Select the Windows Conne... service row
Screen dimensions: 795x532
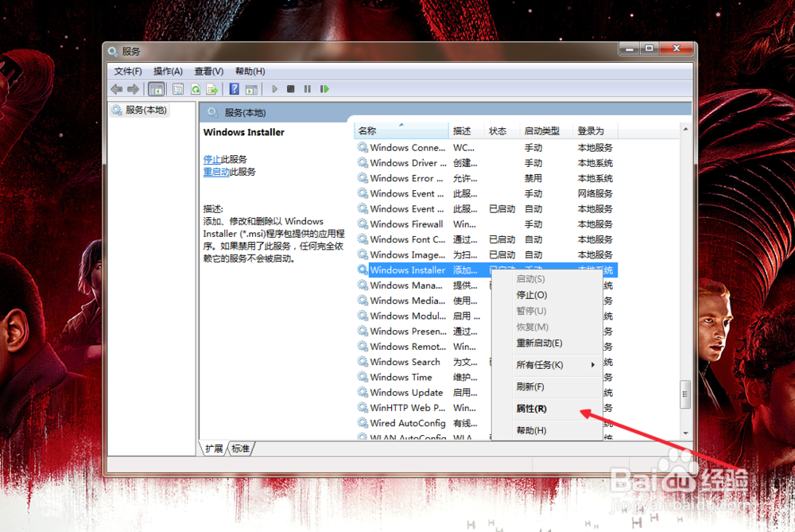coord(487,148)
